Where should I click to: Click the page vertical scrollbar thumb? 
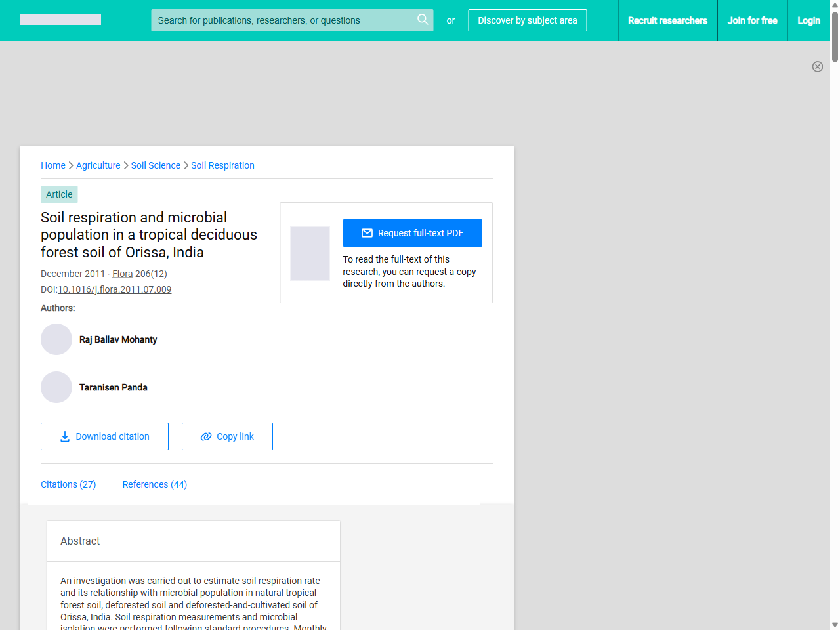(x=835, y=36)
